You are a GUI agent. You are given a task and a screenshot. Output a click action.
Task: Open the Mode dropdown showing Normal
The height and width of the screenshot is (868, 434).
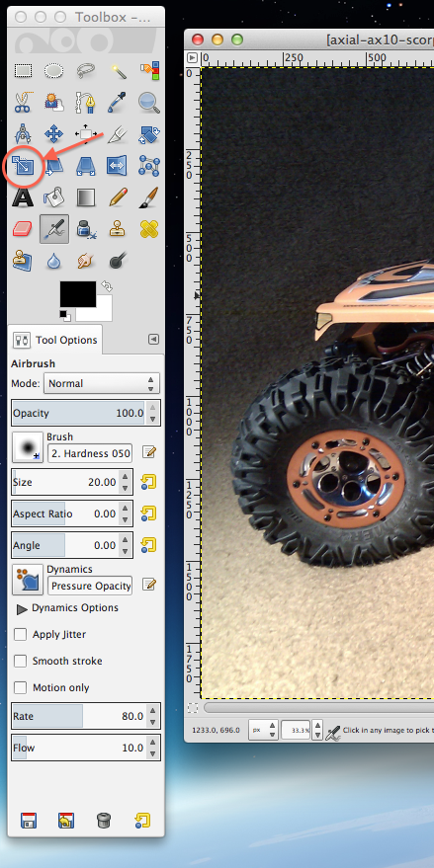pos(102,383)
